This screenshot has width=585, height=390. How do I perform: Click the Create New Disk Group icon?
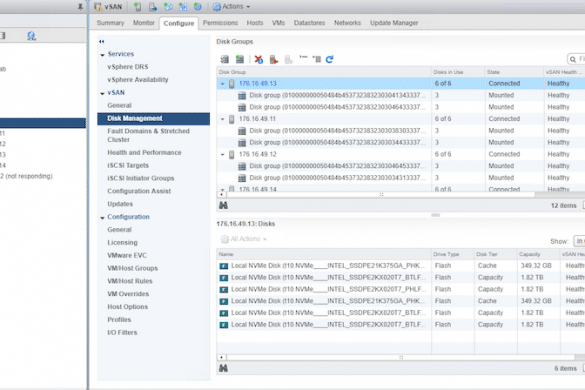coord(240,59)
